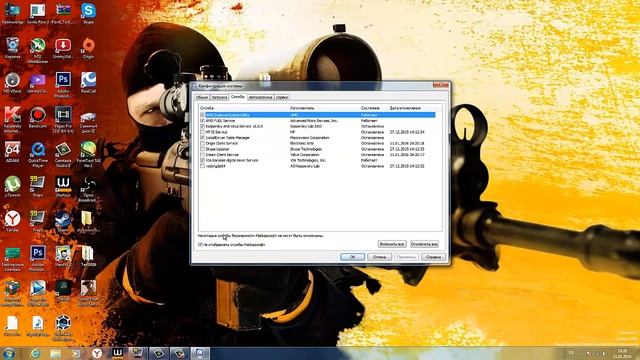Open the Open Broadcaster desktop shortcut
This screenshot has width=640, height=360.
[88, 189]
